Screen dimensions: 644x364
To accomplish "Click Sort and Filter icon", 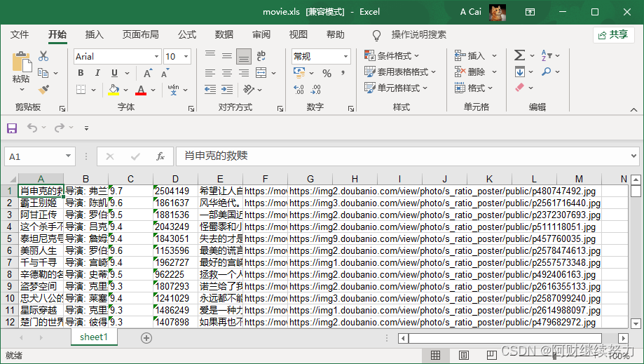I will pos(547,55).
